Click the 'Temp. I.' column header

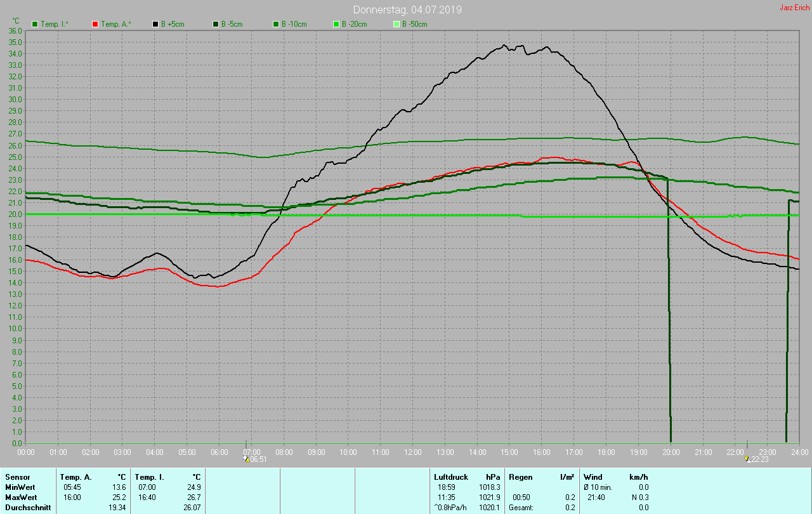(150, 477)
